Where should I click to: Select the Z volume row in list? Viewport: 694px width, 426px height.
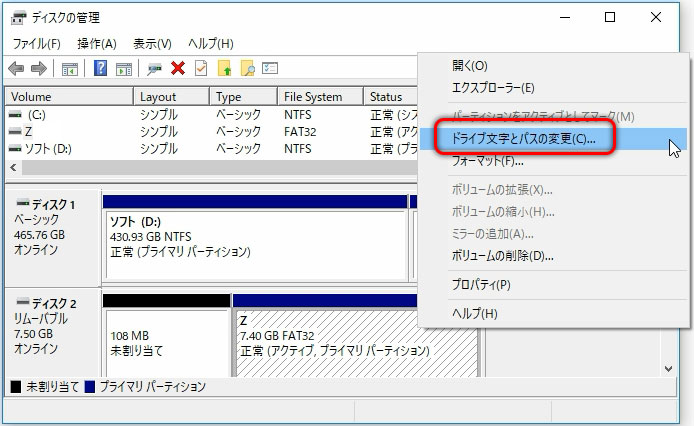(211, 132)
